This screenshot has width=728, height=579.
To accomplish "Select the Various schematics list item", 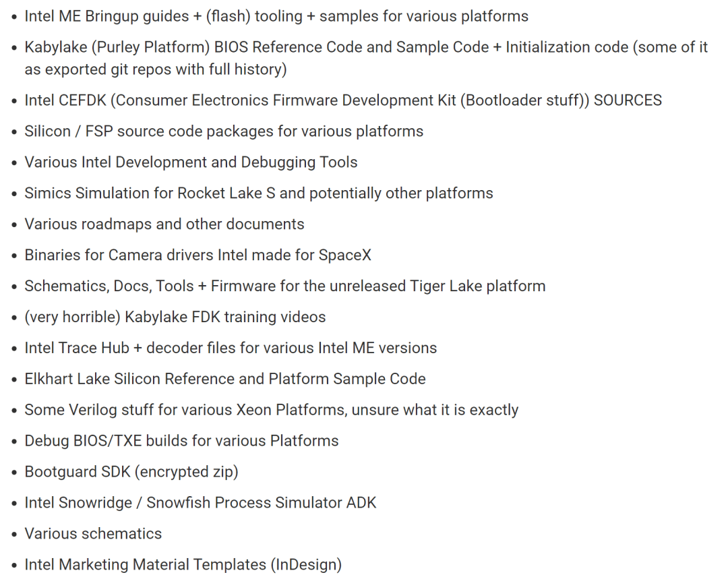I will [x=93, y=534].
